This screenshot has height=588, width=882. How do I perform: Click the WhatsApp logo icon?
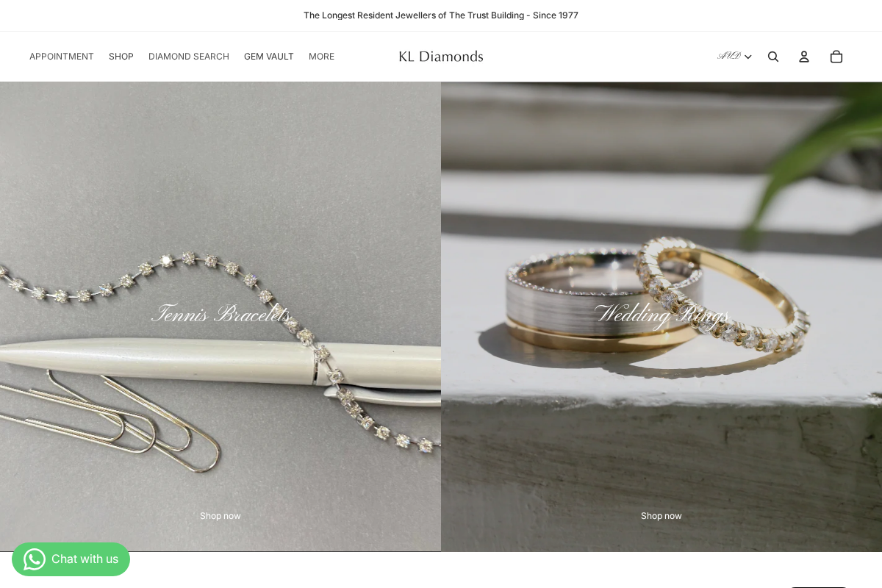coord(35,559)
